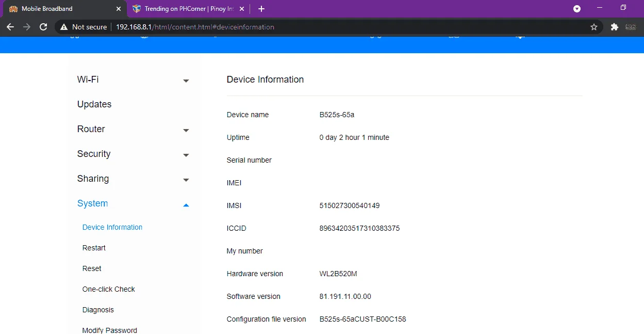Screen dimensions: 644x334
Task: Open the Security sidebar section
Action: click(x=94, y=154)
